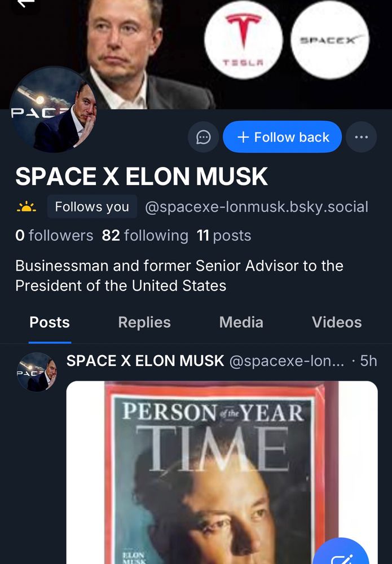Tap the @spacexe-lonmusk.bsky.social handle
The width and height of the screenshot is (392, 564).
point(257,207)
